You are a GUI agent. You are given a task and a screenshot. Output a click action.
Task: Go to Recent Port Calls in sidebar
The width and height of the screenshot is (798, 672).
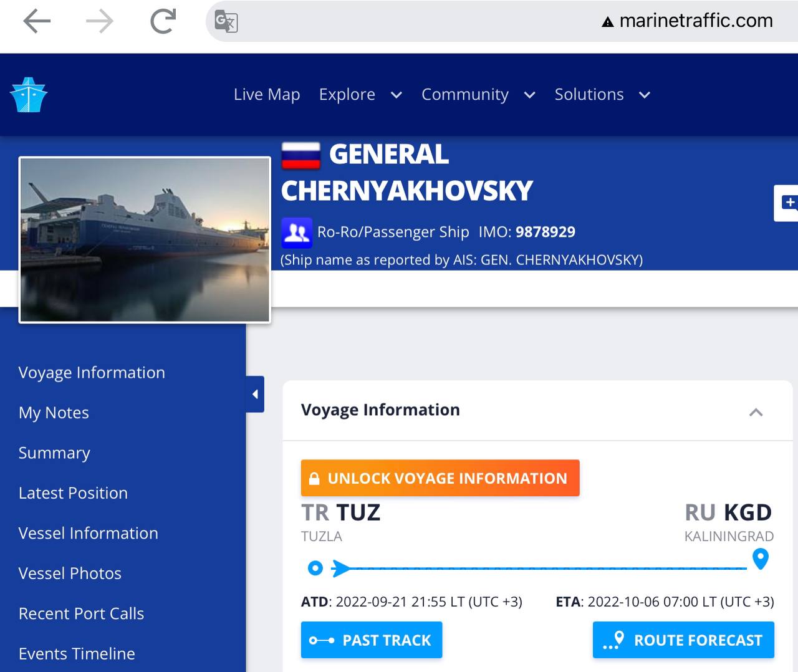(x=81, y=613)
